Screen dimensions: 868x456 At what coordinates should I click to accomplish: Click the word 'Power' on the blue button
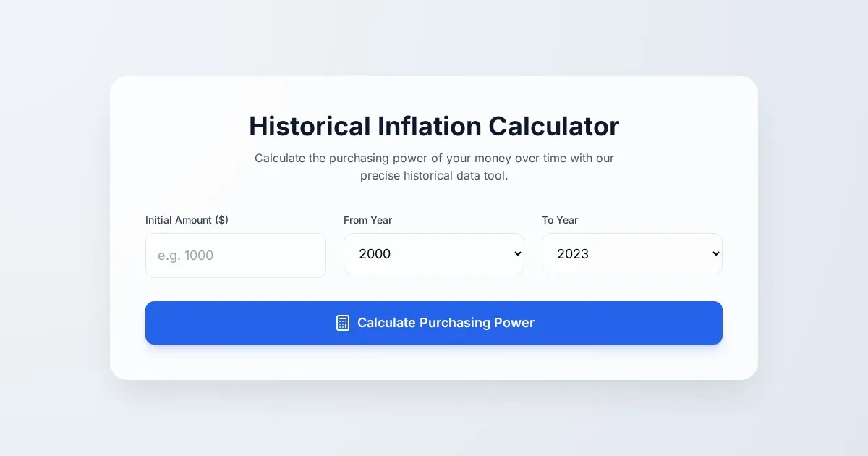(514, 323)
